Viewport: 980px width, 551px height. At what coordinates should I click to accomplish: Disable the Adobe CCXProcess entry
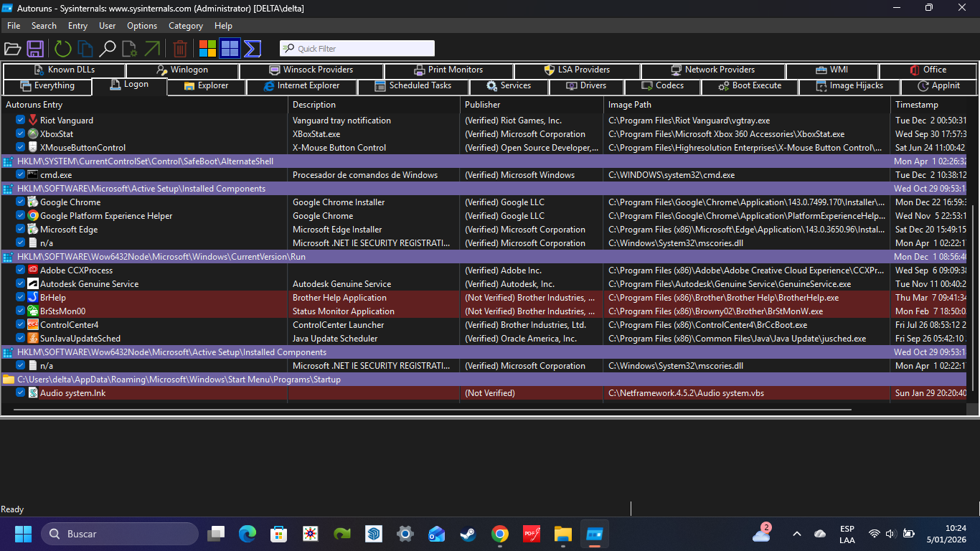click(x=21, y=270)
